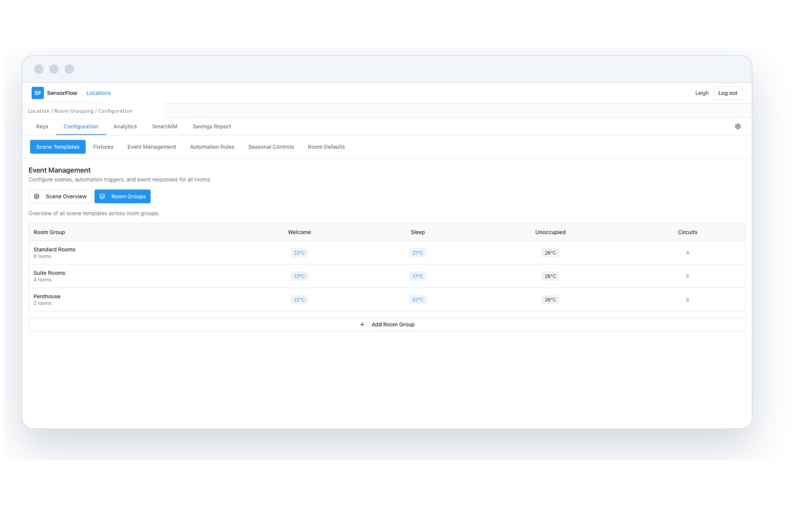Click the plus icon for Add Room Group
This screenshot has height=508, width=812.
click(x=362, y=324)
